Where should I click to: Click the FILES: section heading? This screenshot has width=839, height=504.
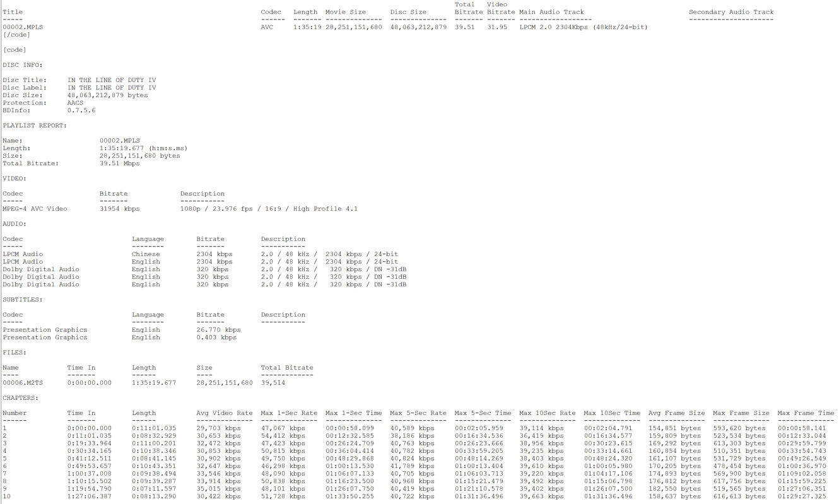[x=15, y=353]
